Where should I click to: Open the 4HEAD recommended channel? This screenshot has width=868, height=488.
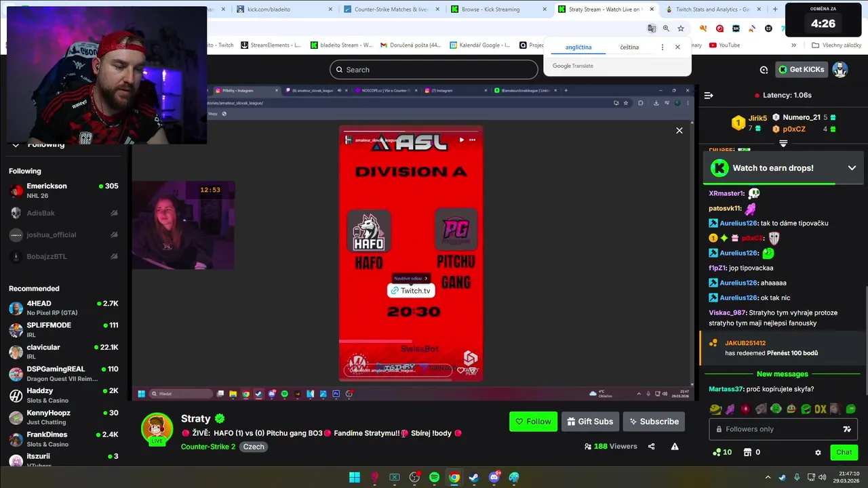tap(64, 308)
